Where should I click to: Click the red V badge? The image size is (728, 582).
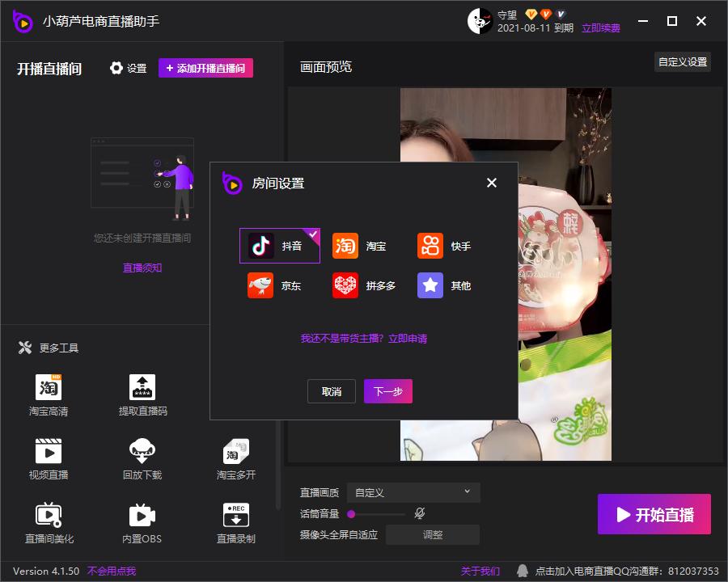pos(545,15)
